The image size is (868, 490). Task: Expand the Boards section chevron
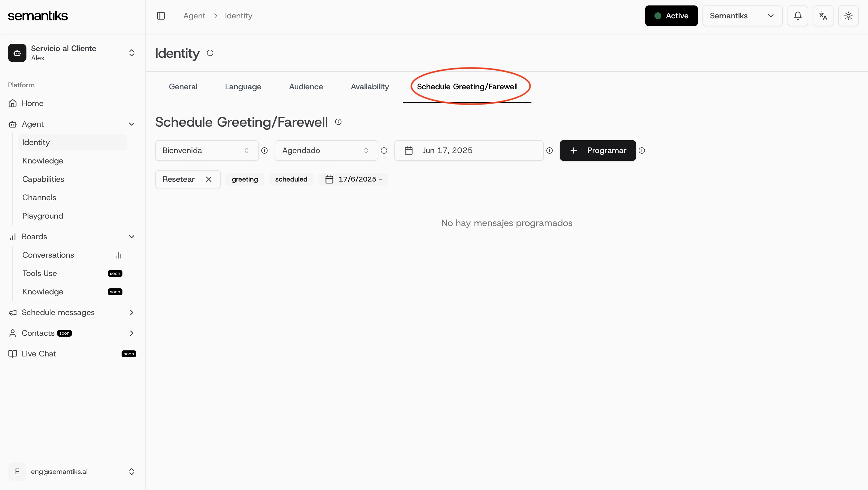(x=132, y=236)
